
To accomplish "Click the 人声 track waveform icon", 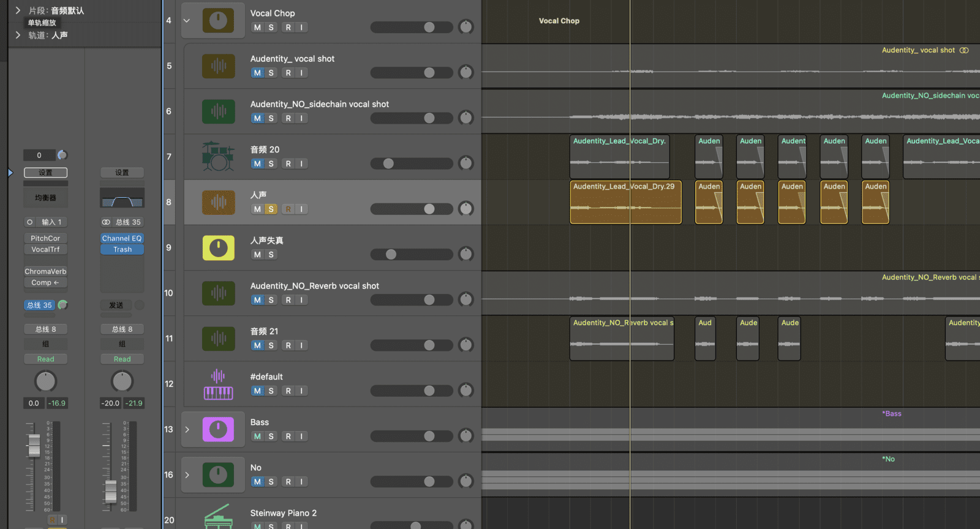I will point(218,202).
